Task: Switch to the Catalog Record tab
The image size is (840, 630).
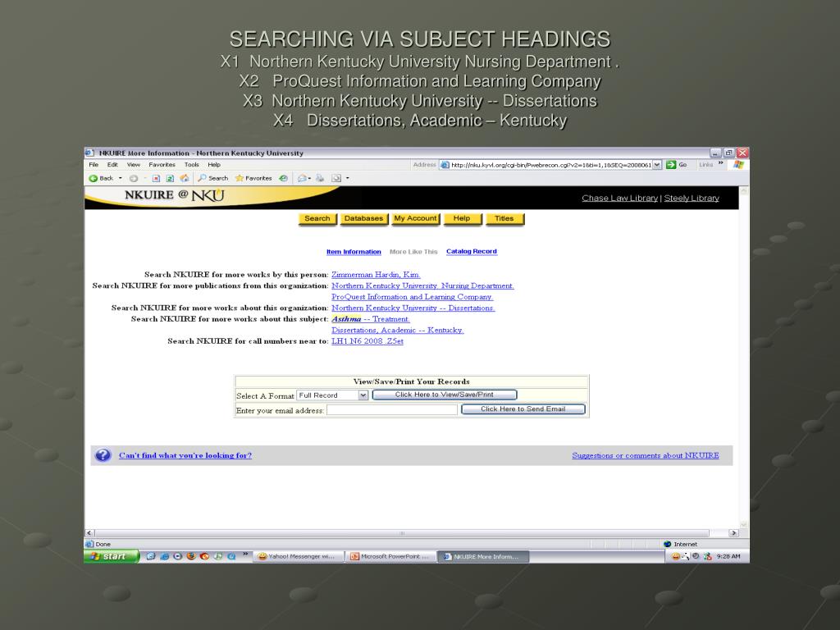Action: click(472, 251)
